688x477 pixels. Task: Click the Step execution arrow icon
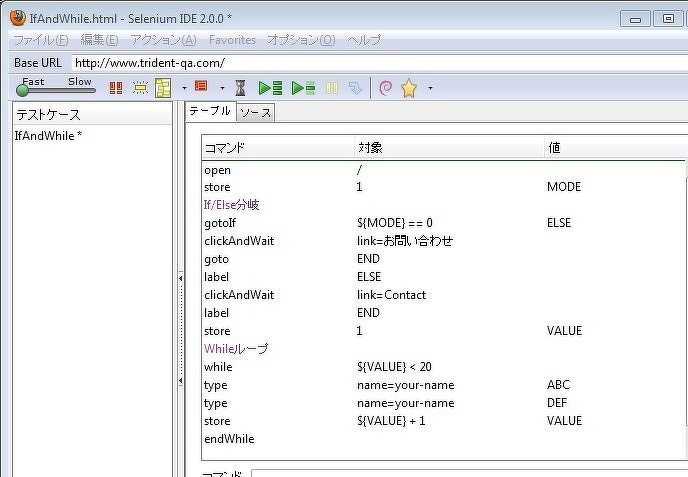pyautogui.click(x=355, y=88)
